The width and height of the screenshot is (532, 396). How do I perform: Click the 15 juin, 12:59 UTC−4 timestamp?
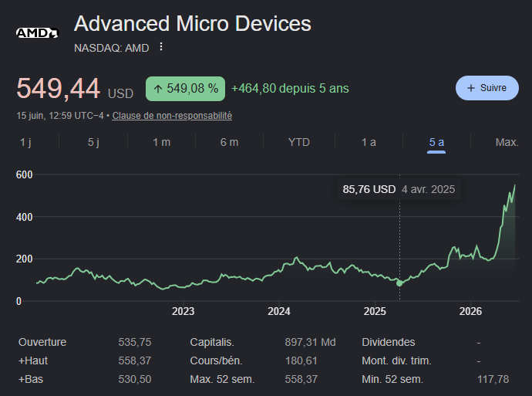60,116
